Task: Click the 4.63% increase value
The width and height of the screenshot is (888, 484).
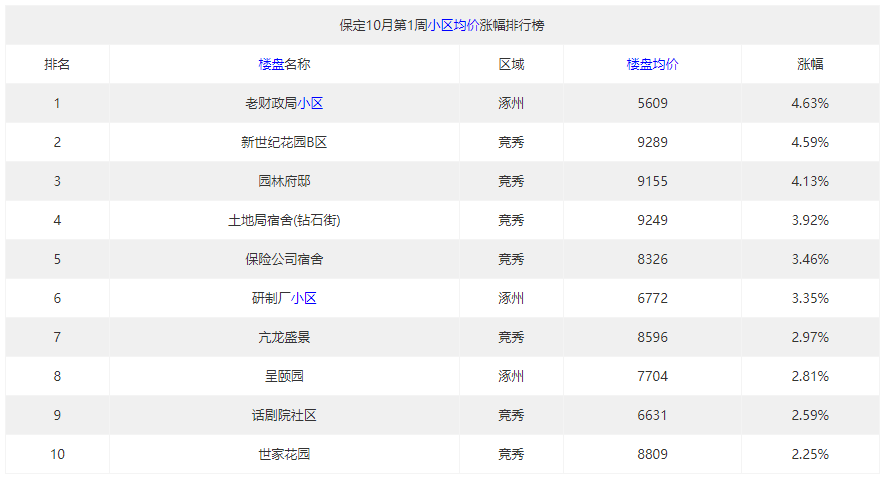Action: click(x=810, y=104)
